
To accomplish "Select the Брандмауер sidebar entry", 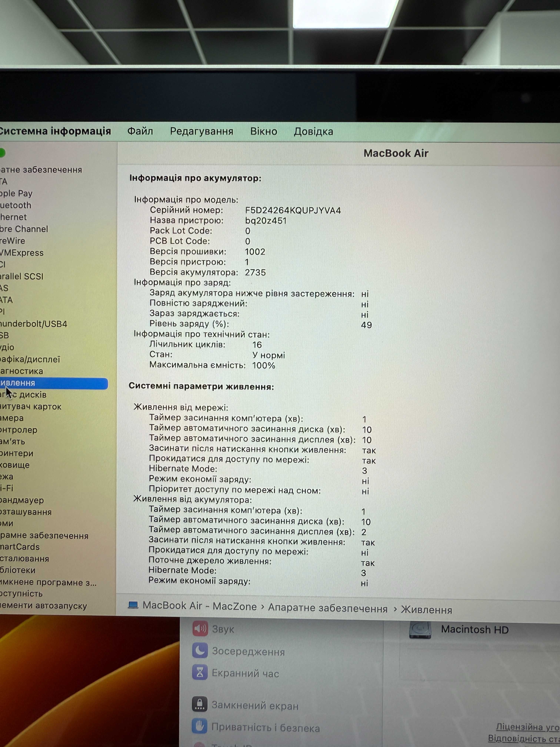I will tap(22, 500).
